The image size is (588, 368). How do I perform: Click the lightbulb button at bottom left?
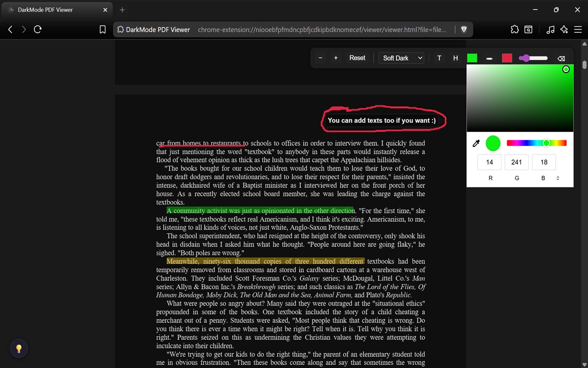pyautogui.click(x=19, y=349)
